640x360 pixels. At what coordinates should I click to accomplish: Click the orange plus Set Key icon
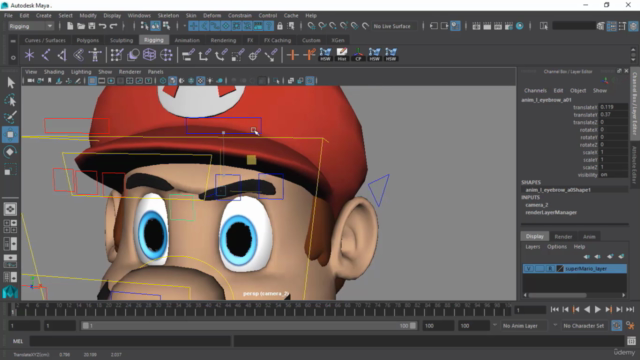point(293,55)
